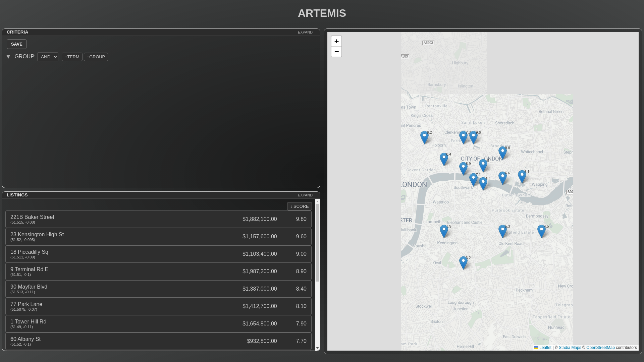Click the map marker labeled 7.9
The width and height of the screenshot is (644, 362).
click(x=444, y=231)
